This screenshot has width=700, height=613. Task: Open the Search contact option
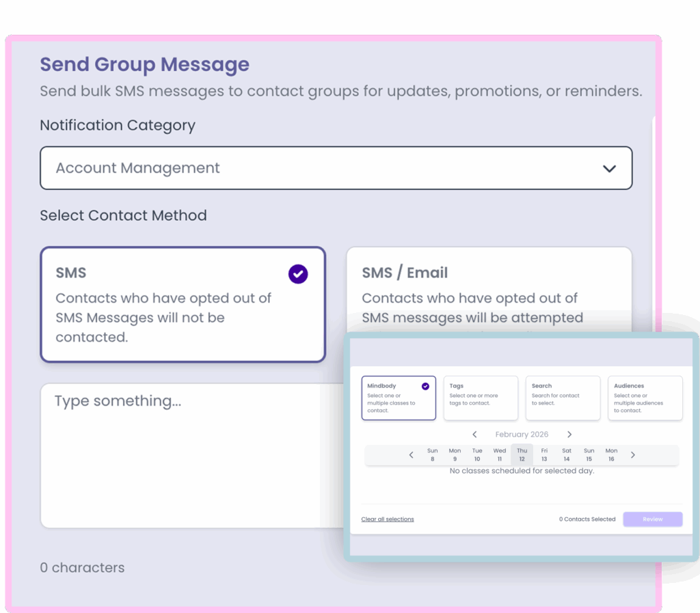click(x=563, y=398)
